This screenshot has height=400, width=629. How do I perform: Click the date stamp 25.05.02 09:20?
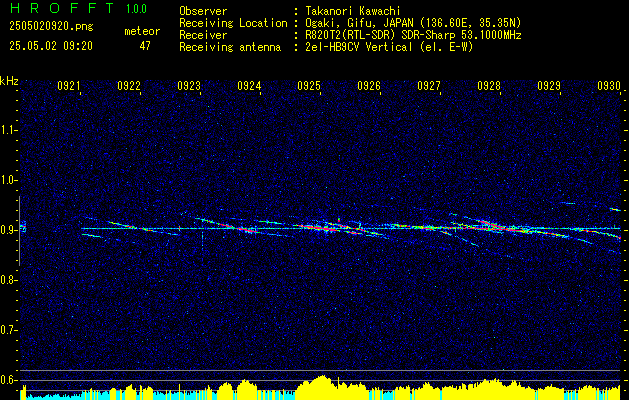pos(51,46)
